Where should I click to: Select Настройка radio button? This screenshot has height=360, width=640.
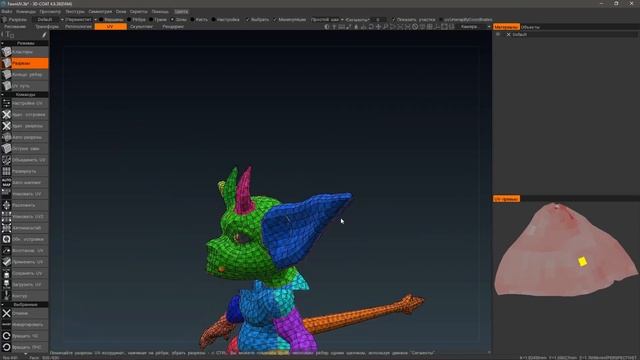213,20
